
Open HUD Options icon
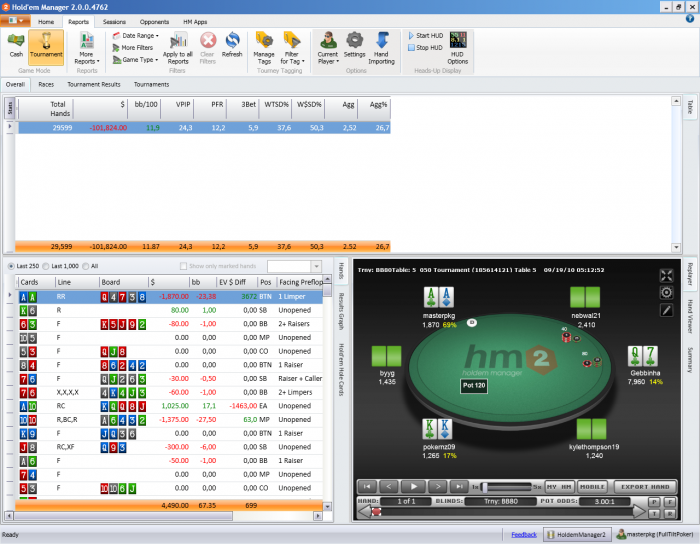point(458,48)
